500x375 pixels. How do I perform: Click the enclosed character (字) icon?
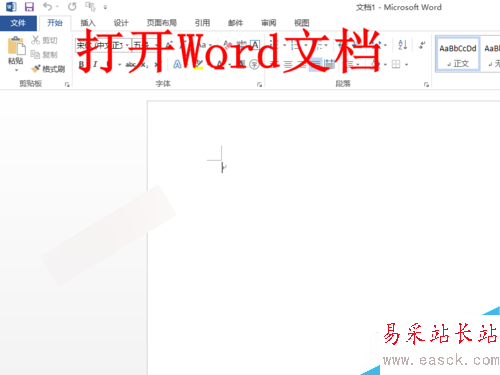click(x=254, y=64)
